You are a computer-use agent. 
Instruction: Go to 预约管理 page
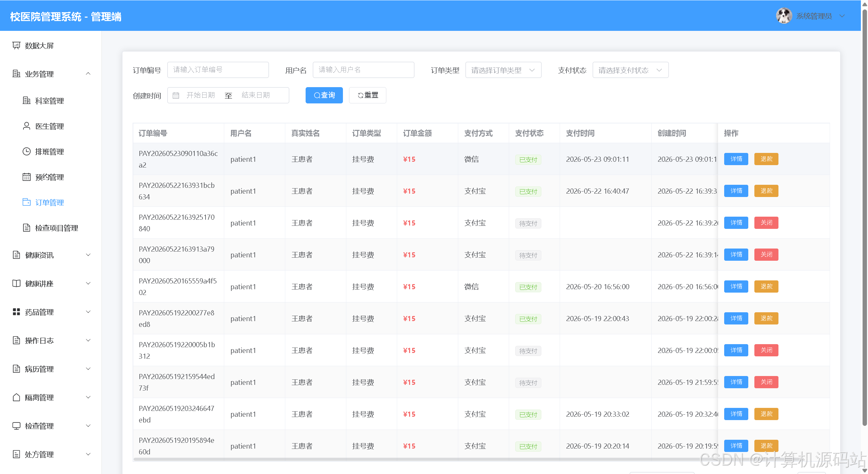51,177
